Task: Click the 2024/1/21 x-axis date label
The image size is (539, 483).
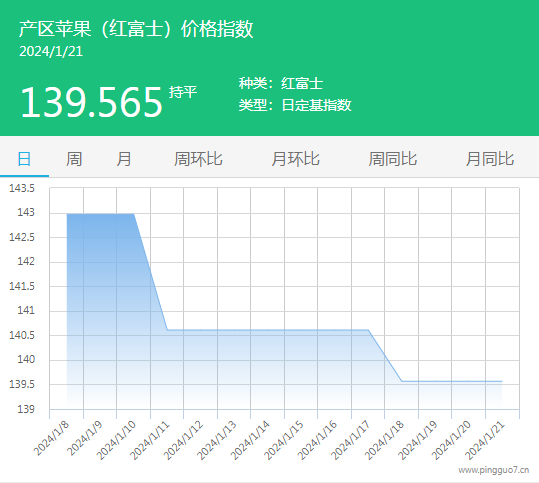Action: (x=485, y=440)
